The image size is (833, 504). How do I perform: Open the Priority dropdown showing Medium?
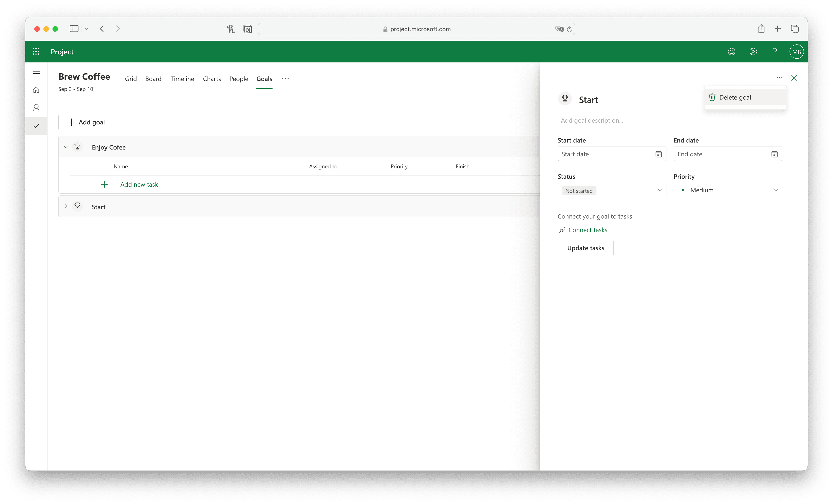pyautogui.click(x=728, y=190)
